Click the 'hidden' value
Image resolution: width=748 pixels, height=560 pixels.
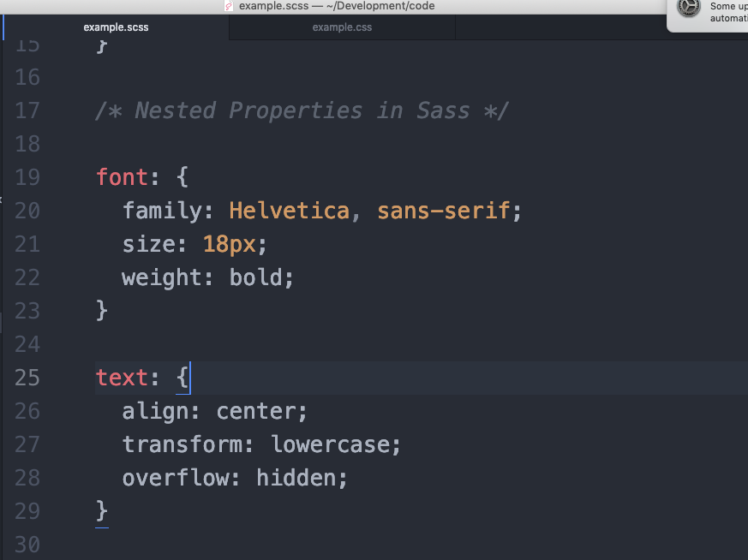pyautogui.click(x=296, y=478)
